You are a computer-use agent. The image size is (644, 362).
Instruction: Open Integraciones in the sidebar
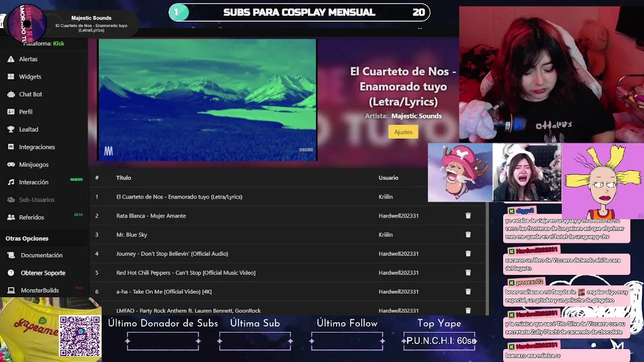pyautogui.click(x=37, y=147)
